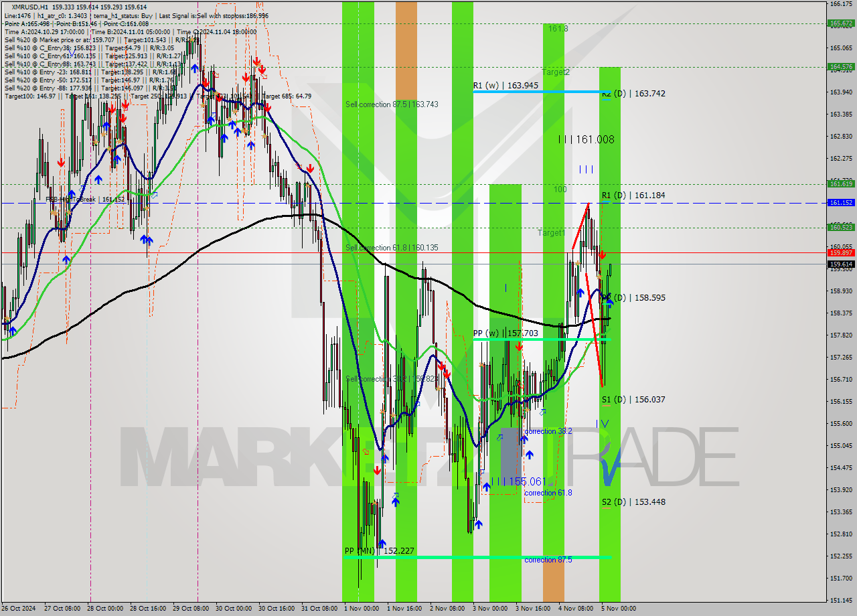Click the 'Sell correction 87.5 | 163.743' label
The width and height of the screenshot is (857, 616).
pos(392,104)
